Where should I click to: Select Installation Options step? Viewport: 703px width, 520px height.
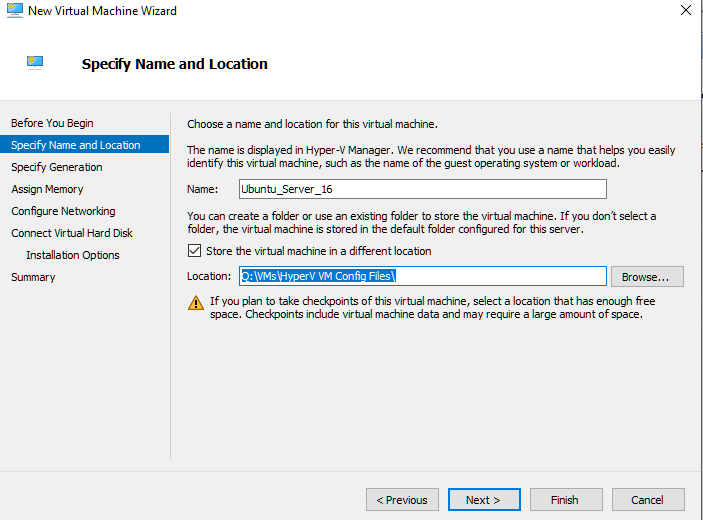(x=73, y=255)
